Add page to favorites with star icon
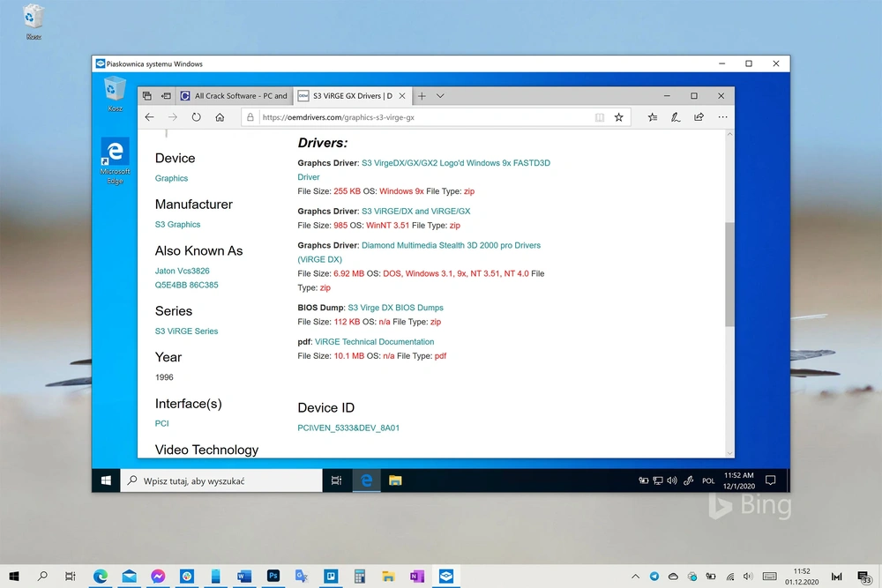The image size is (882, 588). click(x=619, y=117)
